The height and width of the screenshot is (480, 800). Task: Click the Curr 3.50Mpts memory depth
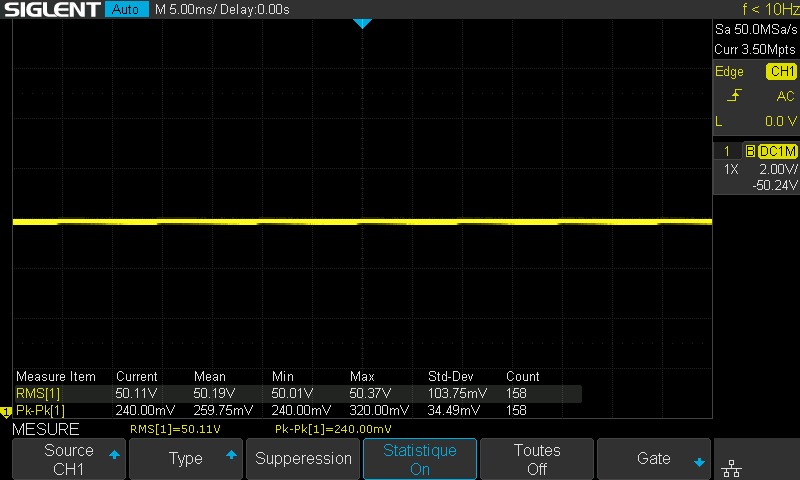tap(755, 49)
